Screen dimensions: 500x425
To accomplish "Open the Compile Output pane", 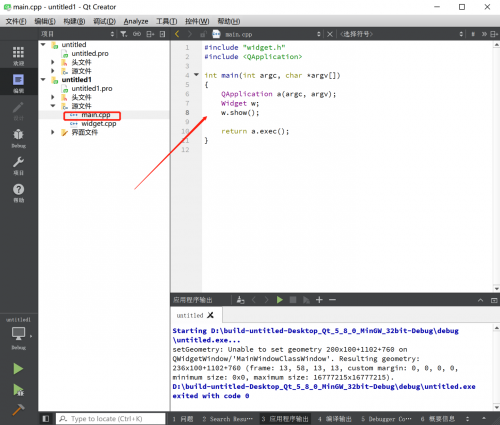I will pos(334,419).
